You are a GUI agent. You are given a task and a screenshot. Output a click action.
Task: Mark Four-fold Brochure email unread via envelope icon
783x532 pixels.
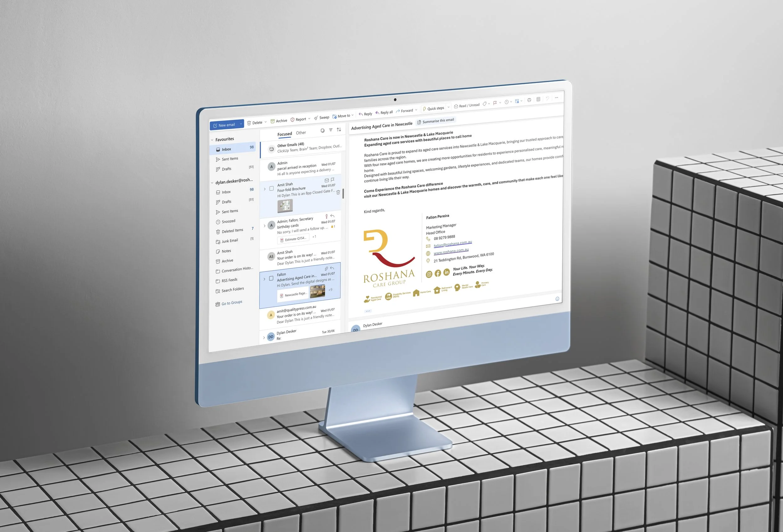(326, 180)
